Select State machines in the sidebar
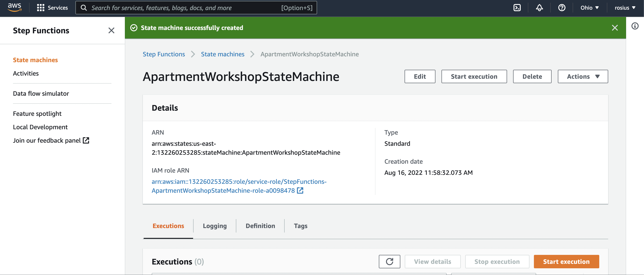This screenshot has width=644, height=275. [35, 60]
